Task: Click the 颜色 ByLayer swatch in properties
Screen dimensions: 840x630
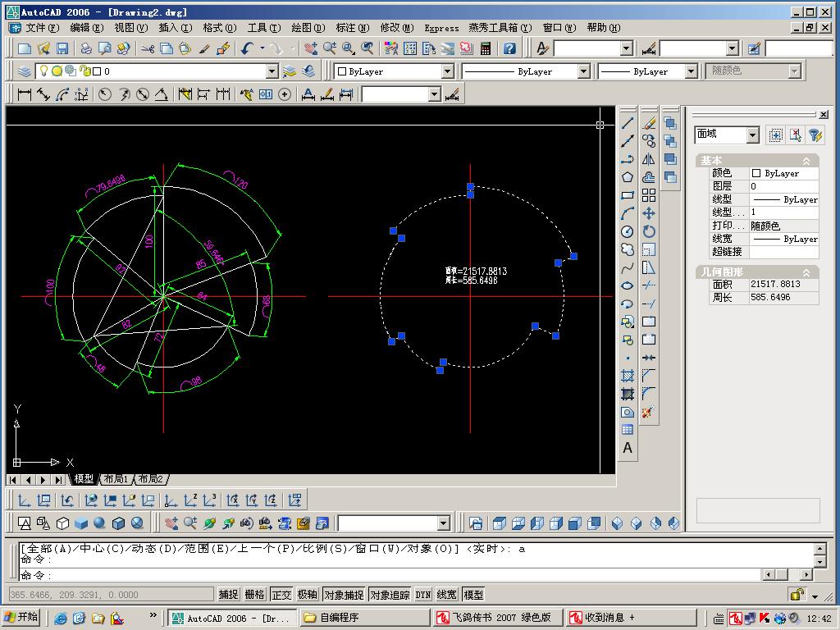Action: click(x=756, y=173)
